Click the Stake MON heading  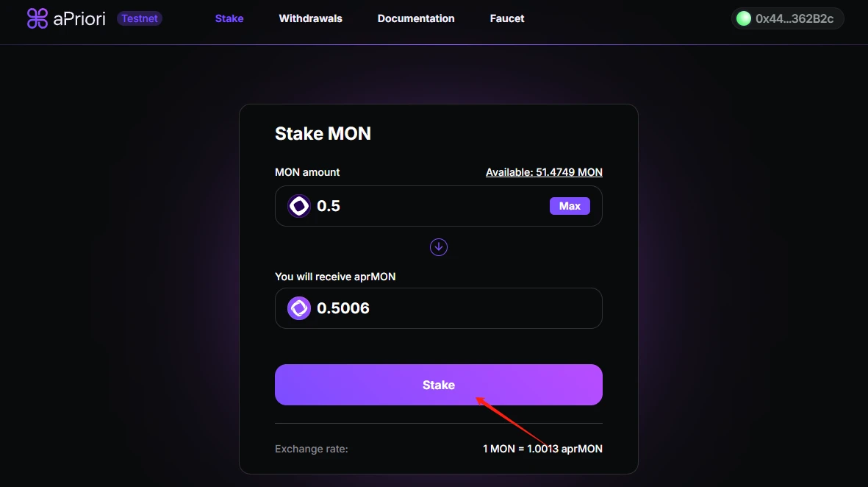[323, 134]
